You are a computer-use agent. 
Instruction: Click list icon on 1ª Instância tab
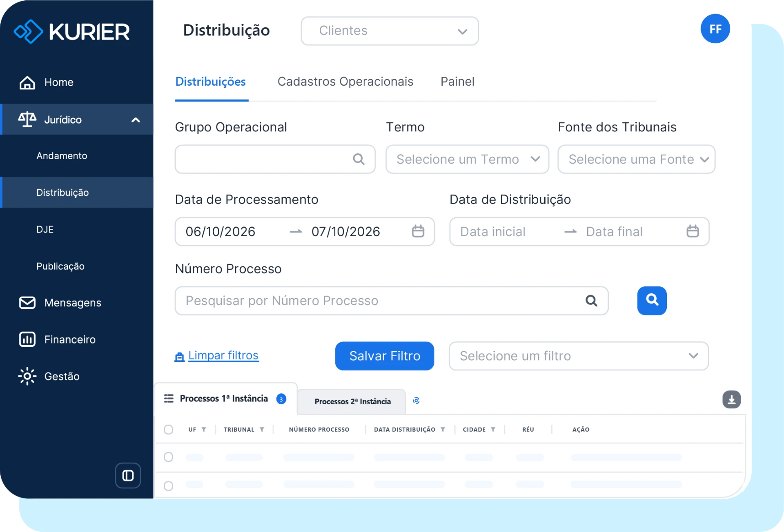(x=169, y=399)
